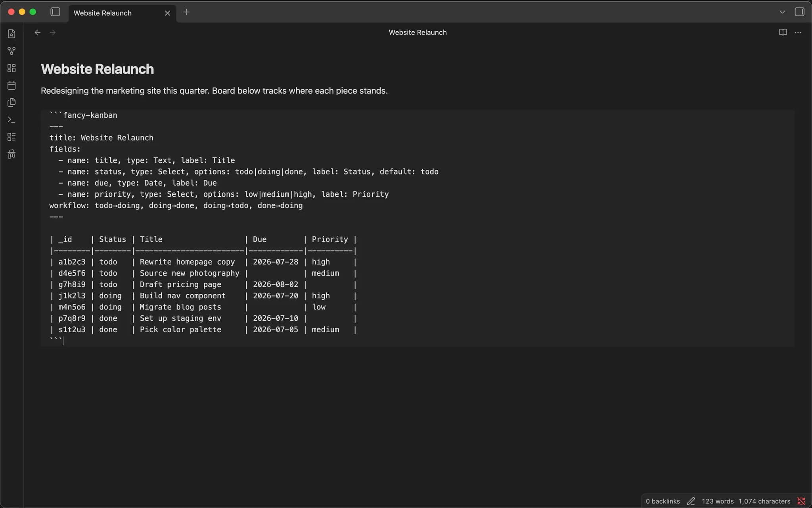Click the due field definition line
The image size is (812, 508).
138,183
